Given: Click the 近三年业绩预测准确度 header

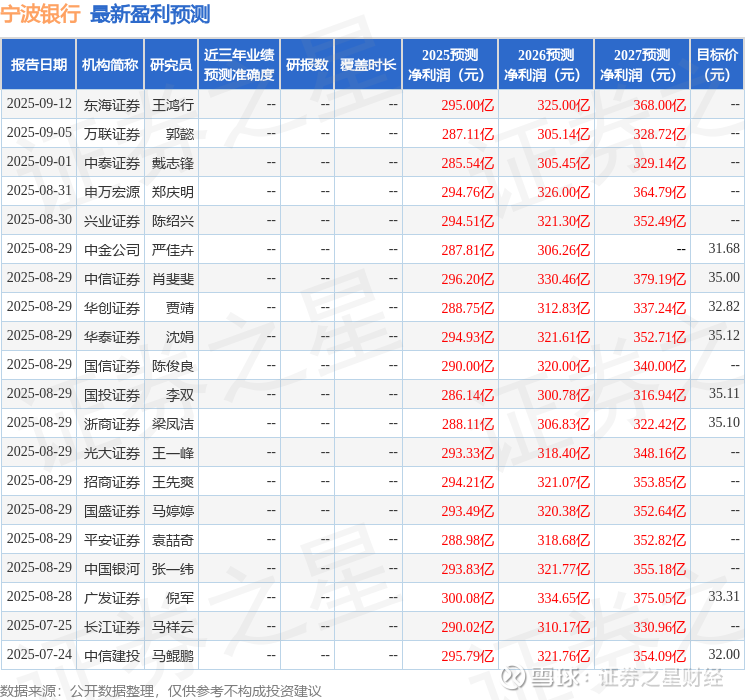Looking at the screenshot, I should pyautogui.click(x=239, y=65).
